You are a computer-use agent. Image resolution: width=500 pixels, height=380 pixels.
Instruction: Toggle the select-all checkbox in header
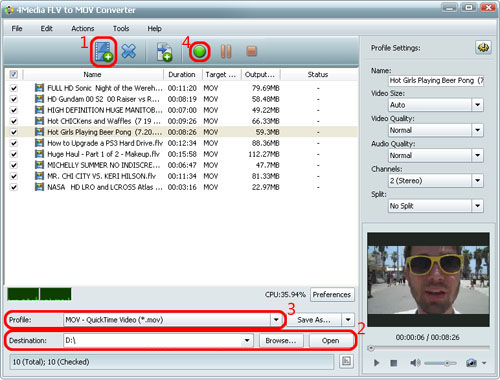point(14,74)
